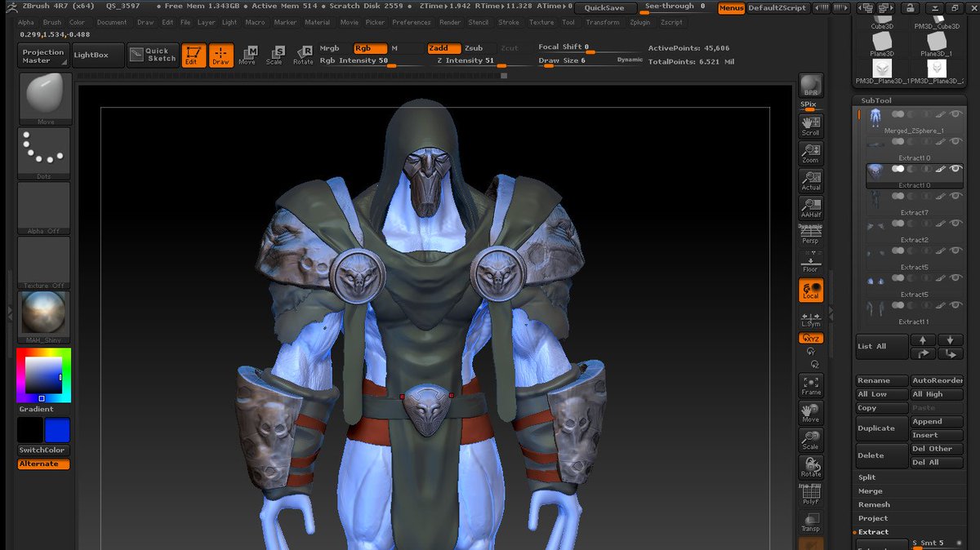
Task: Activate Draw mode button
Action: (221, 55)
